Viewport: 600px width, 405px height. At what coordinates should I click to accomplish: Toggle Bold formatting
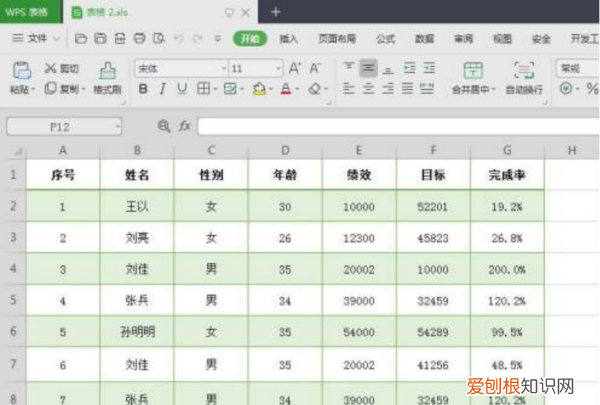pos(143,89)
